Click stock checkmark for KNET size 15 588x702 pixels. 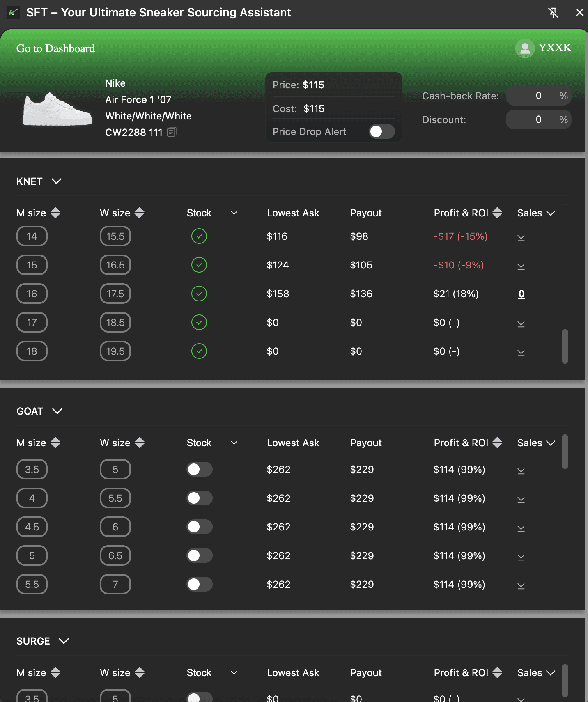[199, 265]
